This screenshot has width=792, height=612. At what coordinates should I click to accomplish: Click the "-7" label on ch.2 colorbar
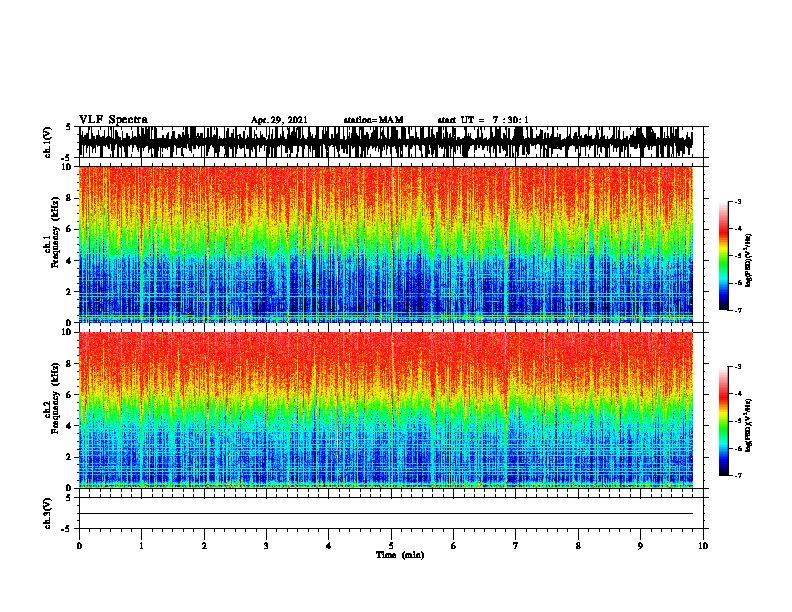[738, 476]
